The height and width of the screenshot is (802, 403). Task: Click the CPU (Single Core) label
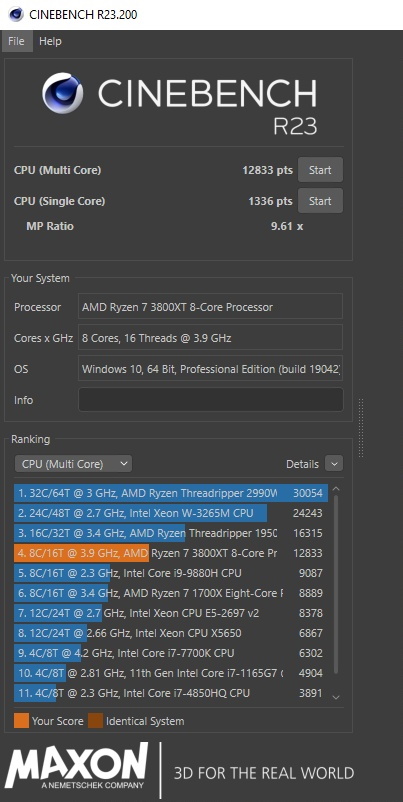click(x=59, y=201)
